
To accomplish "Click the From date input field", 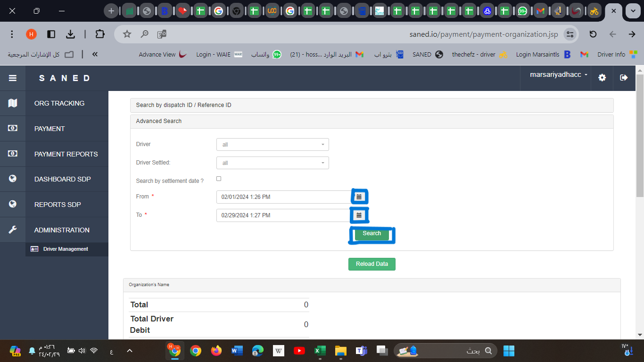I will point(283,197).
